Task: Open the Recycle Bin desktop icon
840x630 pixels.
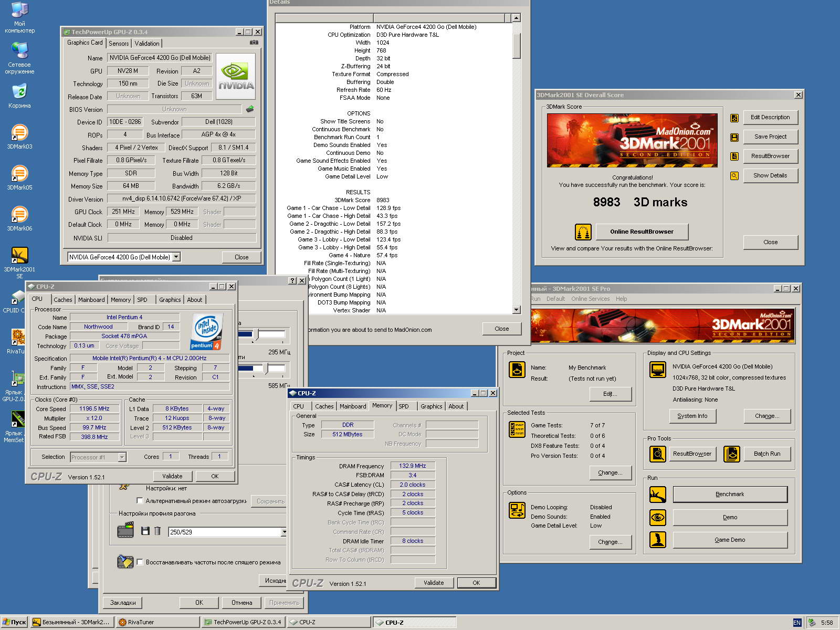Action: 19,96
